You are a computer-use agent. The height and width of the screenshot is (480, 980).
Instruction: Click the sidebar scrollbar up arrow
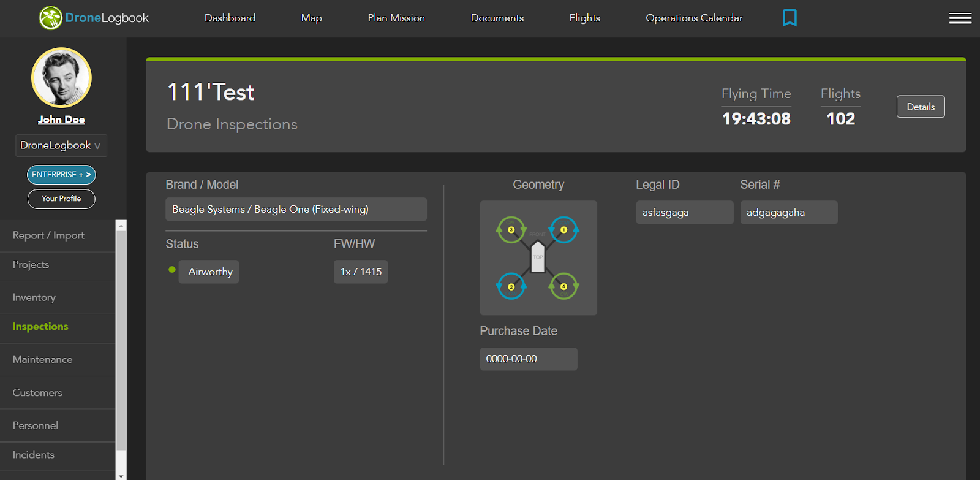click(121, 226)
